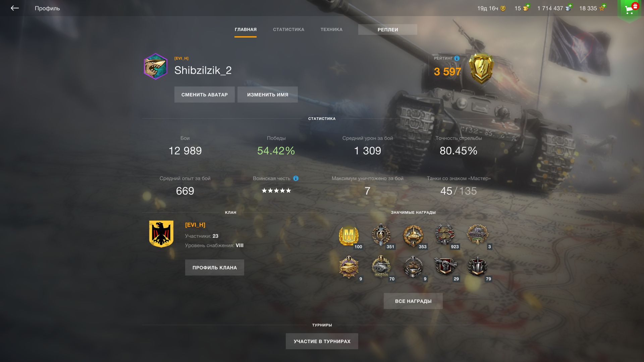Select the medal with count 923
Screen dimensions: 644x362
(445, 235)
